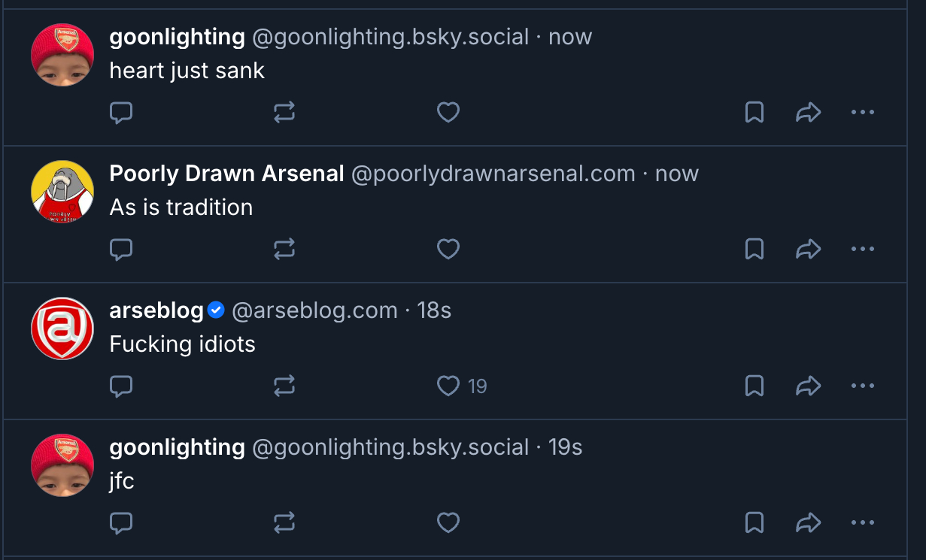The image size is (926, 560).
Task: Reply to the "As is tradition" post
Action: click(x=121, y=250)
